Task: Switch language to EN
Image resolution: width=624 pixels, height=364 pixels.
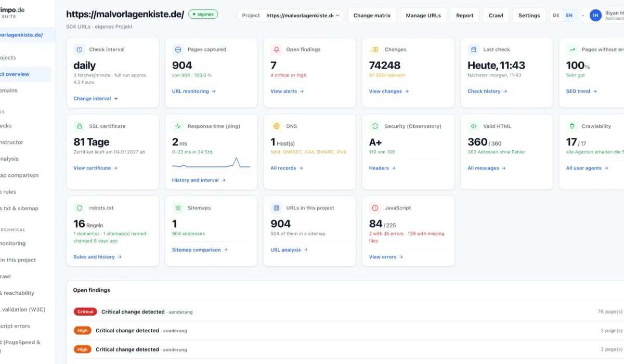Action: click(569, 16)
